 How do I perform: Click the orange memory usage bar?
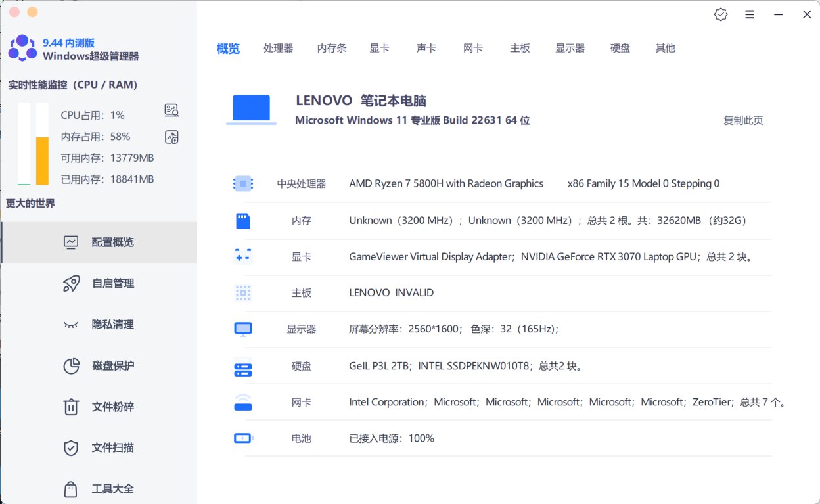pyautogui.click(x=42, y=161)
